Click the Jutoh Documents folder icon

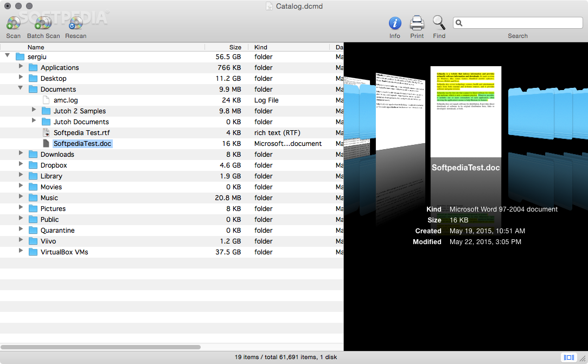pos(46,122)
